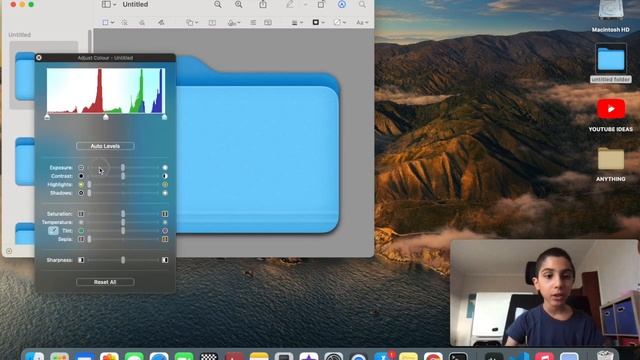
Task: Open the Sign signature menu
Action: 234,22
